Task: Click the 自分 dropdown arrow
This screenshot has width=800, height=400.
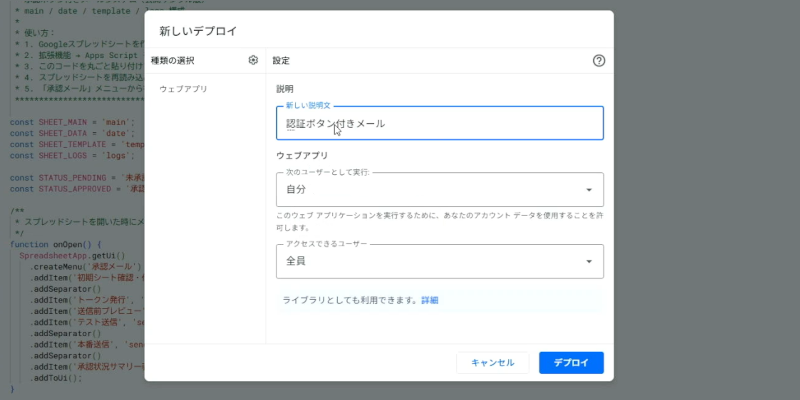Action: click(x=589, y=190)
